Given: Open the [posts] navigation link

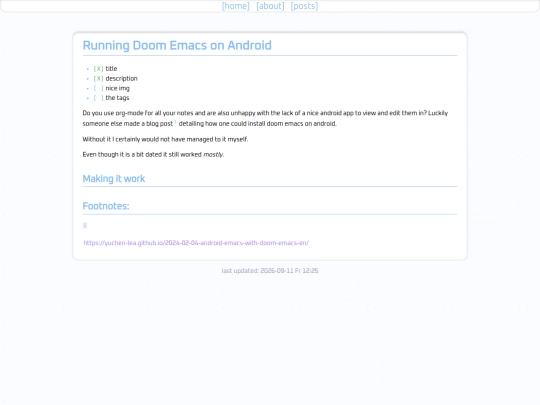Looking at the screenshot, I should [x=304, y=6].
